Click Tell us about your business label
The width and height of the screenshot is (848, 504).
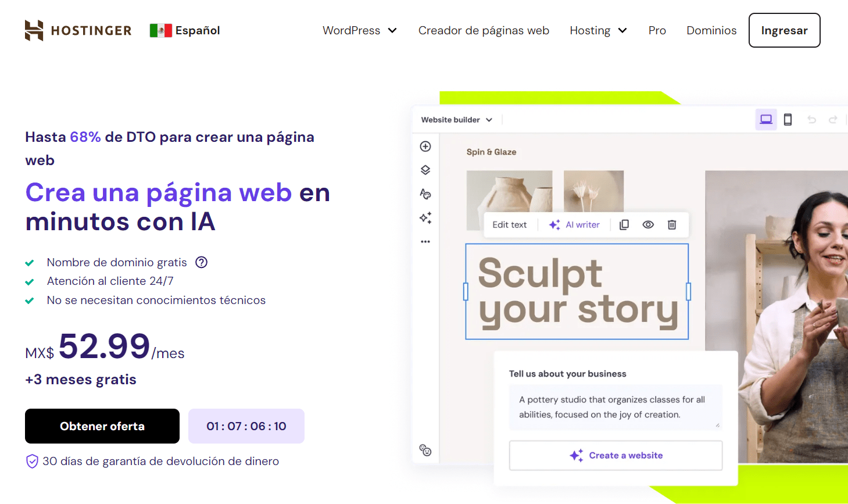(568, 374)
